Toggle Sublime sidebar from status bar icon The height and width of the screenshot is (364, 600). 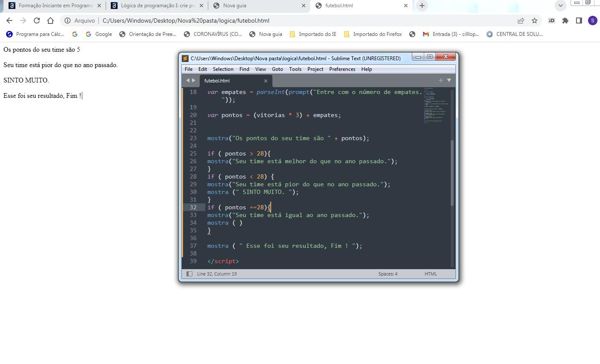tap(189, 274)
